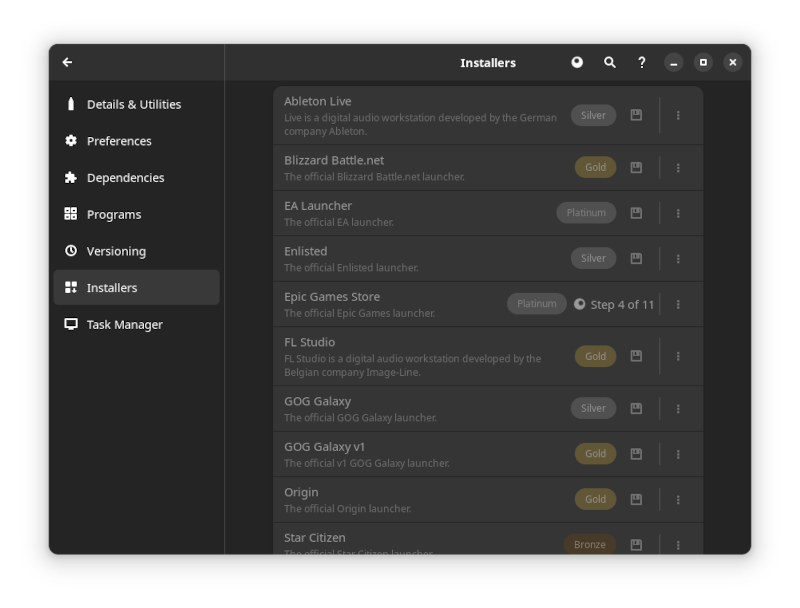Start the GOG Galaxy installer download icon

point(636,408)
